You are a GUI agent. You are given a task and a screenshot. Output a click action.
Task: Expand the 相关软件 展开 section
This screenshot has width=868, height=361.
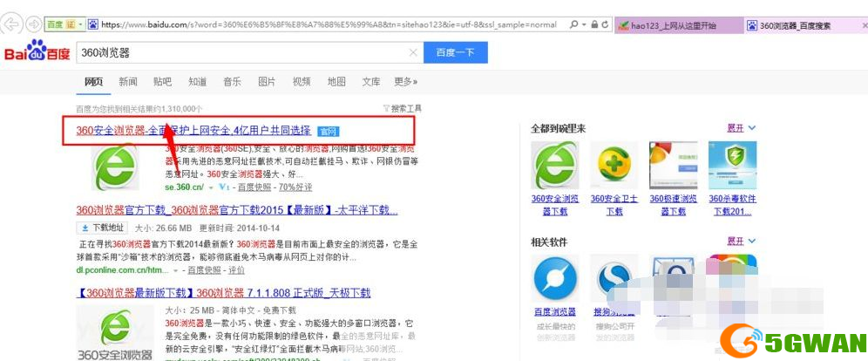pyautogui.click(x=742, y=242)
